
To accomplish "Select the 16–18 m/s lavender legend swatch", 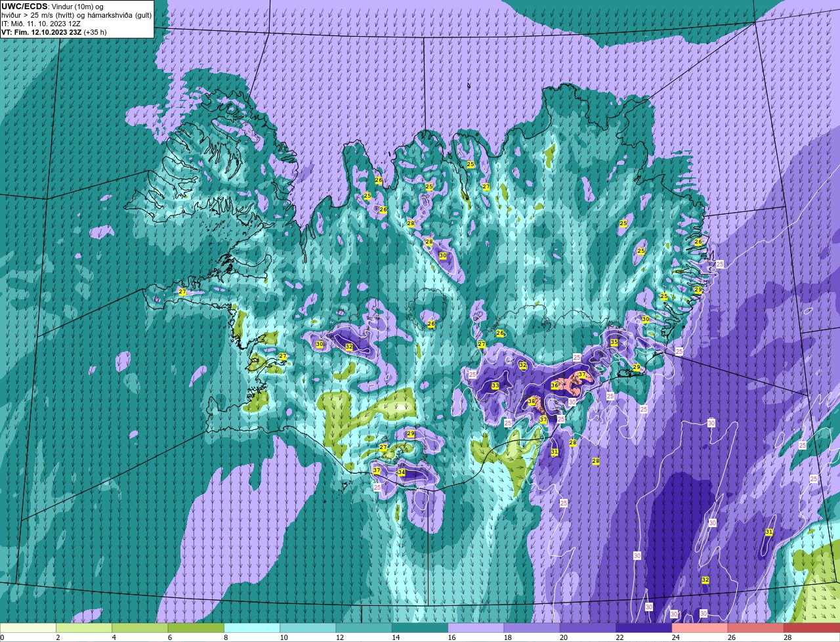I will tap(476, 628).
